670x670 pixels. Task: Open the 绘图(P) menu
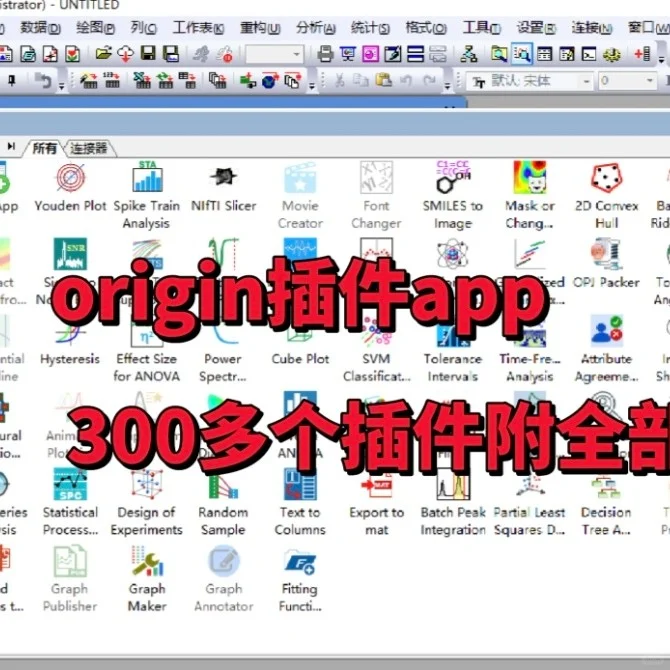tap(96, 28)
